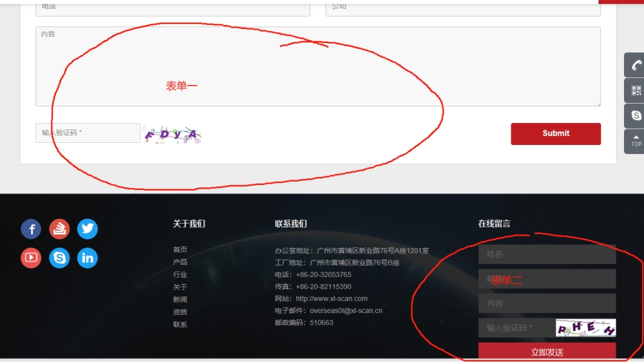Show the QR code from the side widget
Viewport: 644px width, 362px height.
[x=635, y=90]
